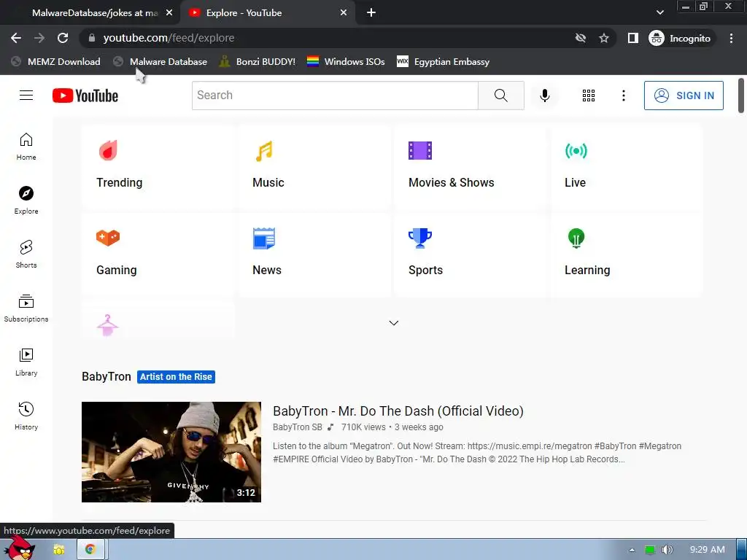Image resolution: width=747 pixels, height=560 pixels.
Task: Click the pink hanger Fashion icon
Action: point(108,326)
